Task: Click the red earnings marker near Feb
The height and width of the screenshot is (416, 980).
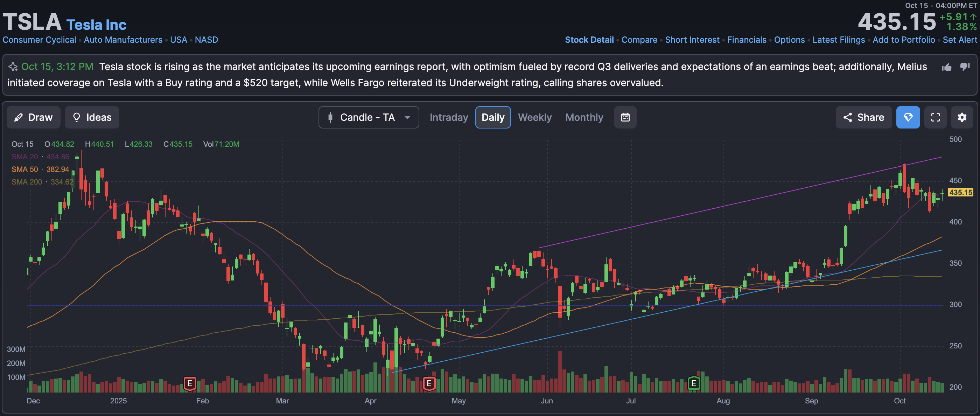Action: coord(189,383)
